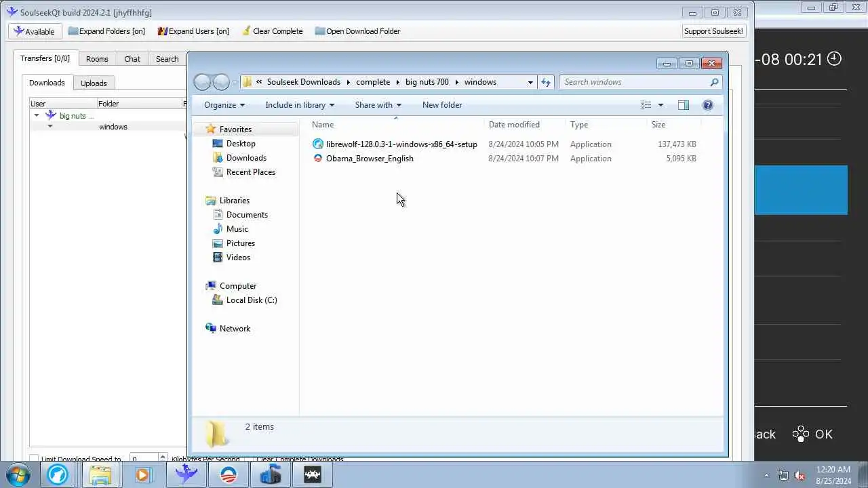Switch to Transfers [0/0] tab
This screenshot has width=868, height=488.
(45, 58)
